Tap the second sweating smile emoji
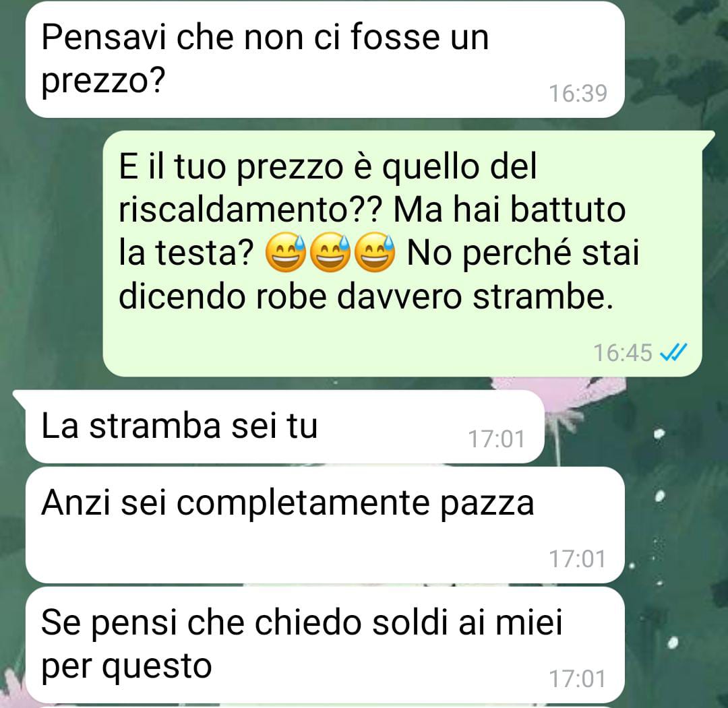Screen dimensions: 728x708 330,253
